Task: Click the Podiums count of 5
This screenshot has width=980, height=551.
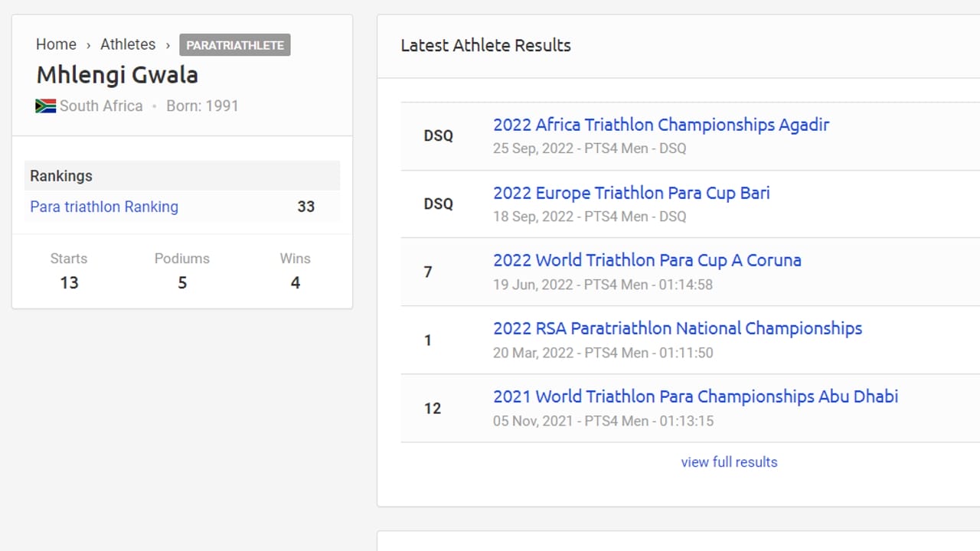Action: (x=181, y=283)
